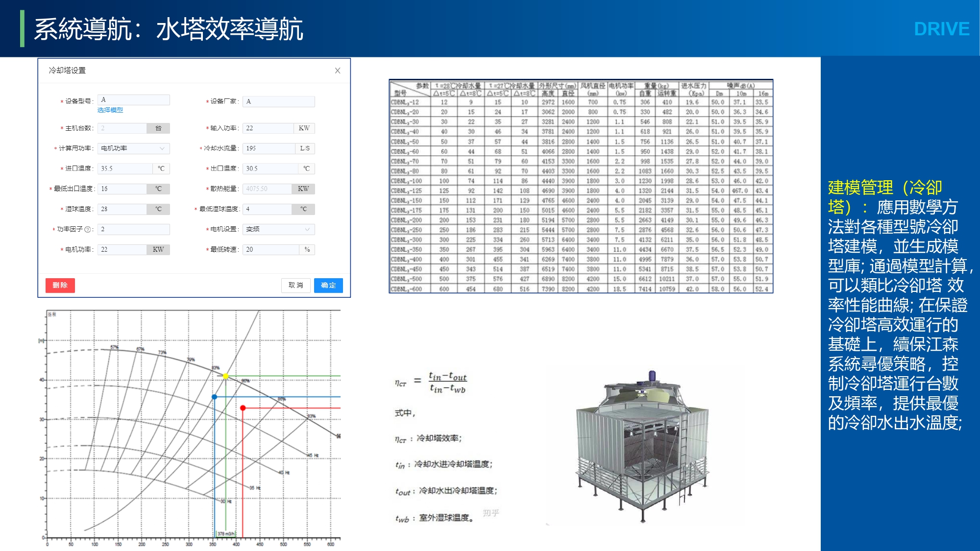Click the 冷却水流量 input showing 195

pyautogui.click(x=269, y=148)
